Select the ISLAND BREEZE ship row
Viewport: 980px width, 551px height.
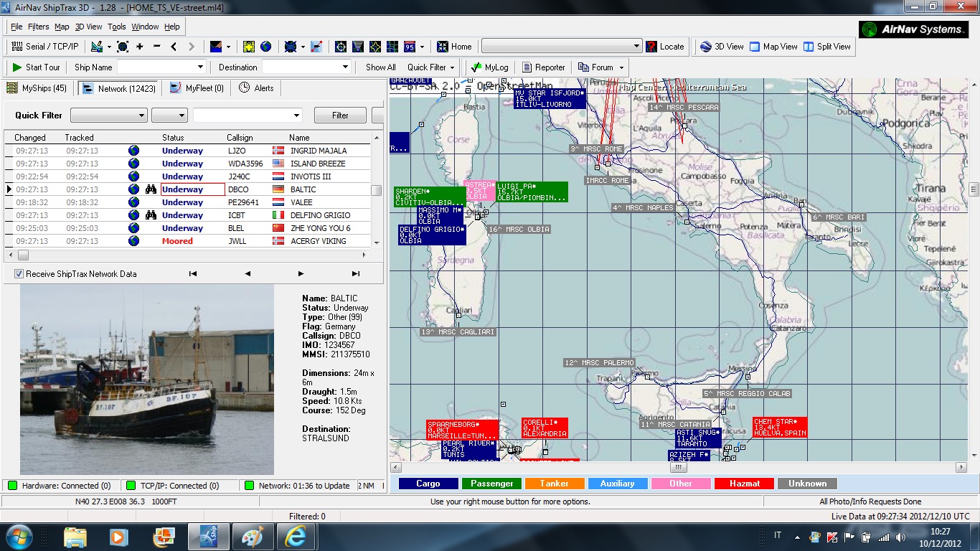pos(188,164)
